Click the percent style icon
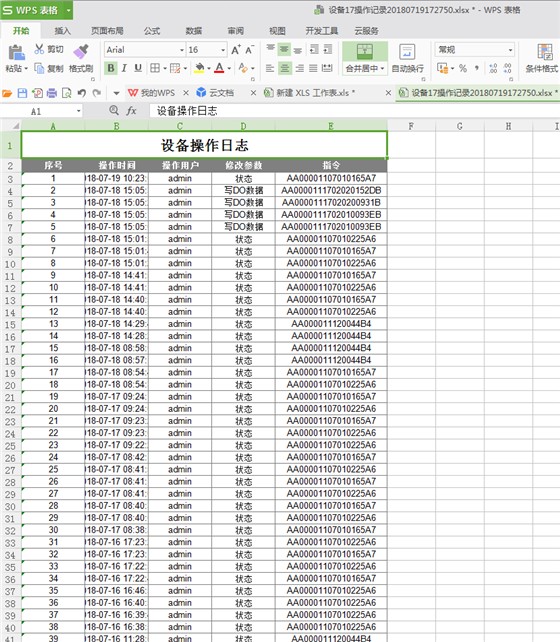The image size is (560, 642). coord(463,68)
